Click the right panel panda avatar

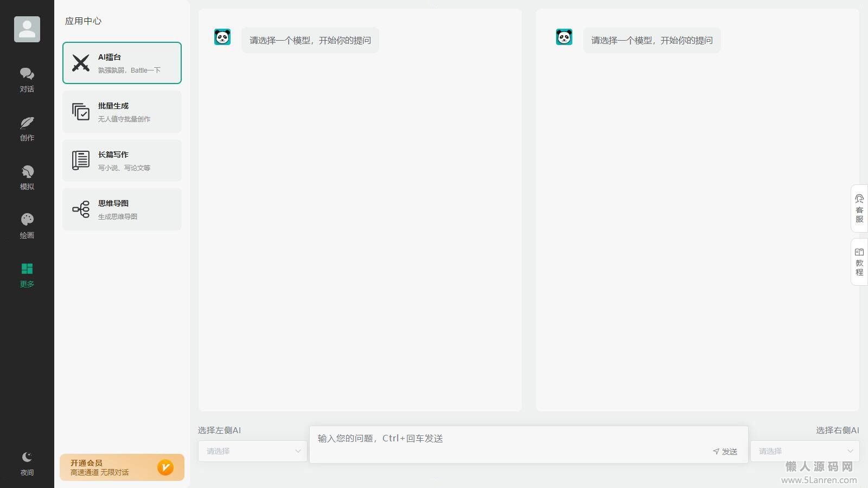pos(564,37)
